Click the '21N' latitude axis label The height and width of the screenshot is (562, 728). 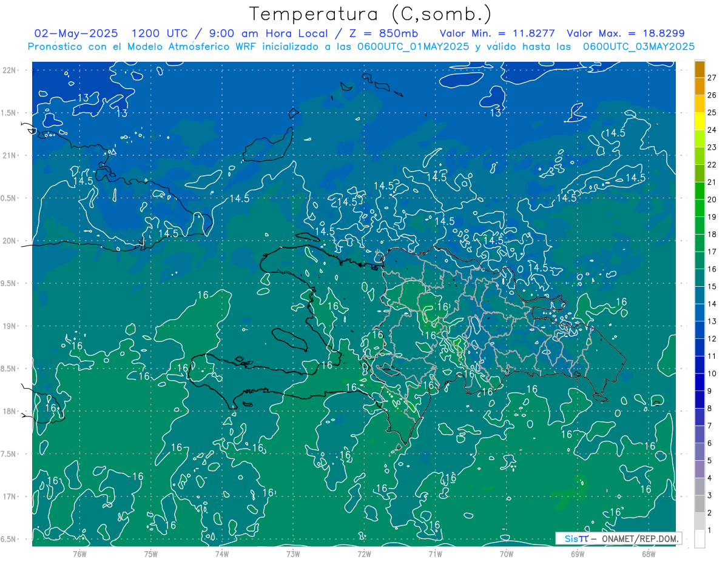click(8, 156)
